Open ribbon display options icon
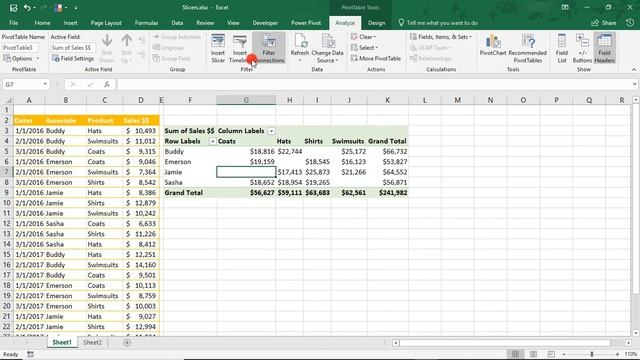 point(565,7)
